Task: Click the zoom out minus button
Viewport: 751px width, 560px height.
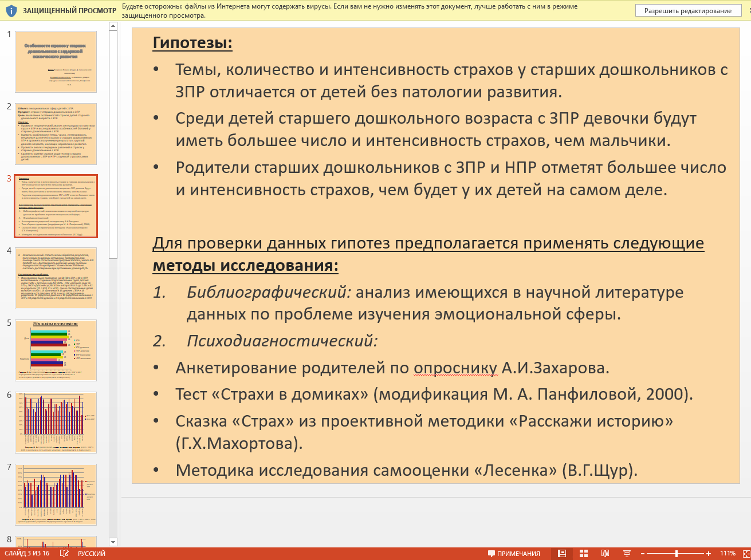Action: (x=643, y=554)
